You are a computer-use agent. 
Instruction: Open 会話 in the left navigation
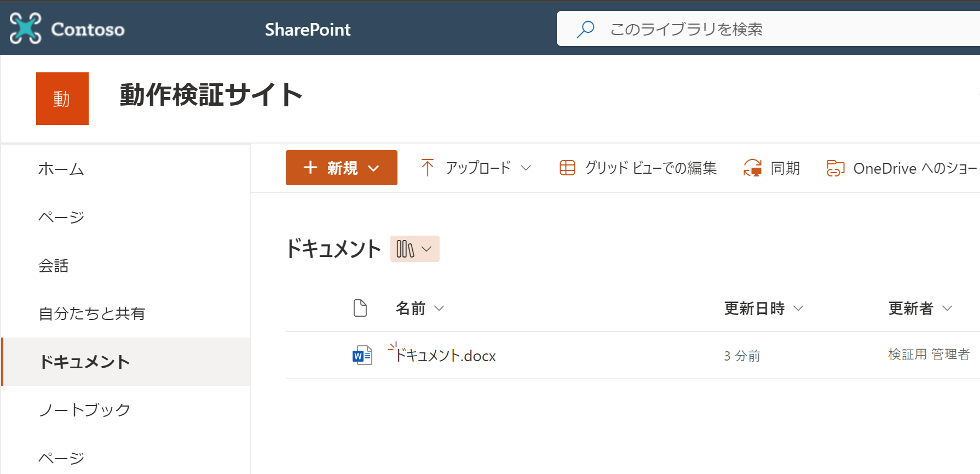tap(54, 266)
